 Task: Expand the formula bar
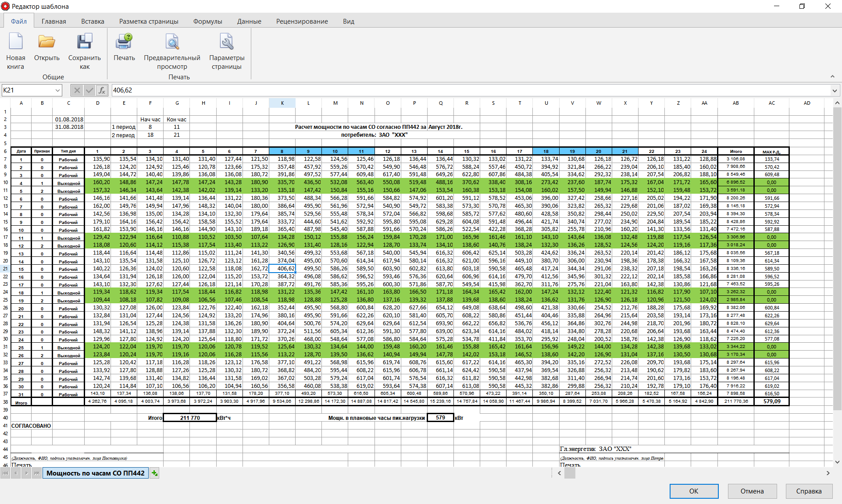pos(834,90)
